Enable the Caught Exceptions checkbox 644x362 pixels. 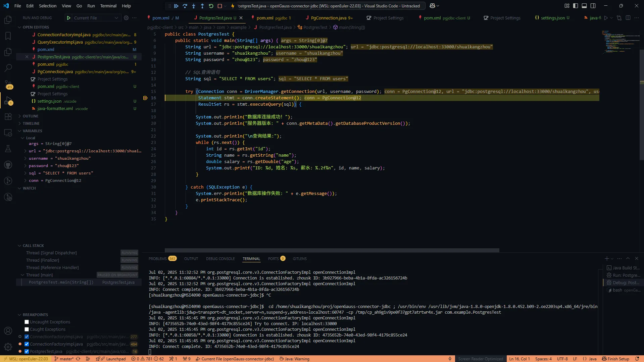pos(26,329)
